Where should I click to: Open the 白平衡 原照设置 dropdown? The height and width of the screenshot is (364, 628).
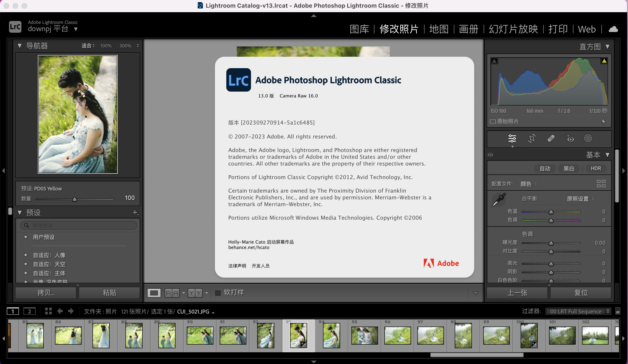click(580, 199)
